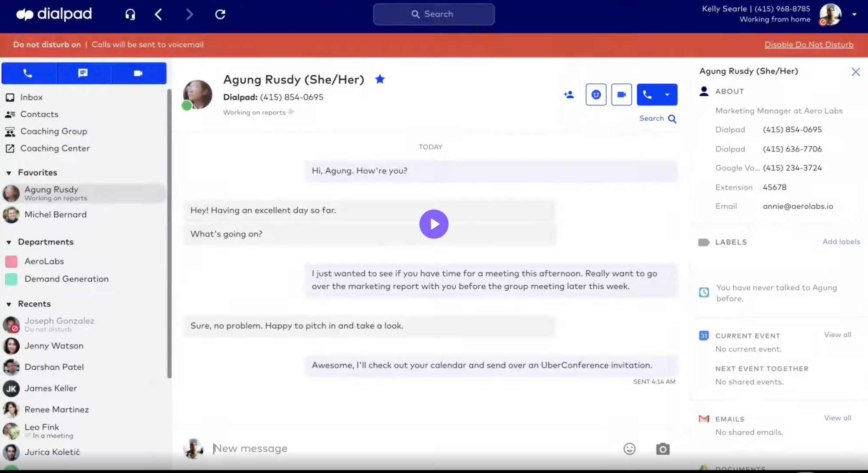
Task: Select the Inbox menu item
Action: [31, 97]
